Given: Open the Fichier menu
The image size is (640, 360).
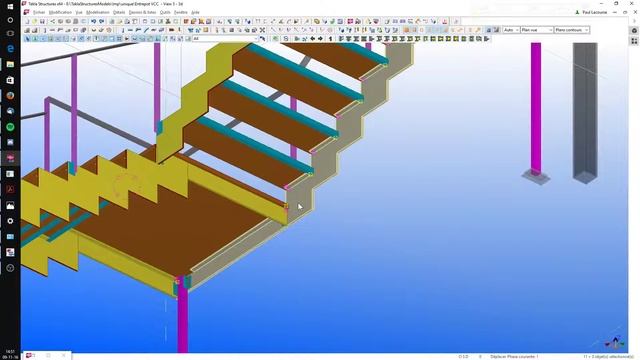Looking at the screenshot, I should tap(39, 12).
